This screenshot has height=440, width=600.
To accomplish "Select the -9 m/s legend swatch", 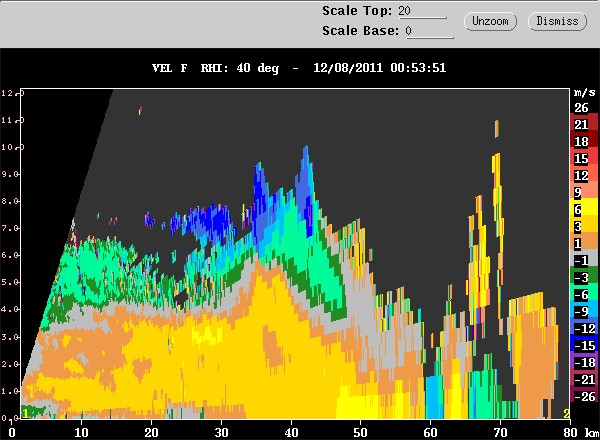I will (x=579, y=312).
